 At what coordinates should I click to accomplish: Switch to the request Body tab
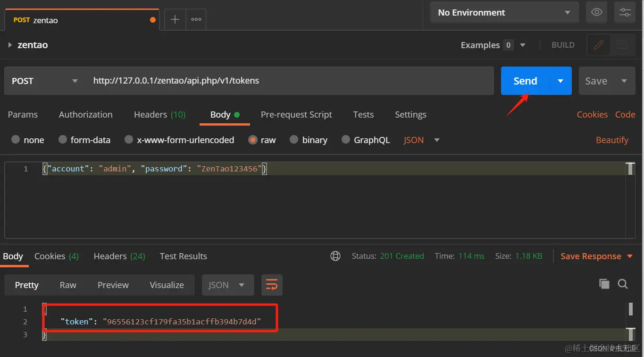point(225,114)
